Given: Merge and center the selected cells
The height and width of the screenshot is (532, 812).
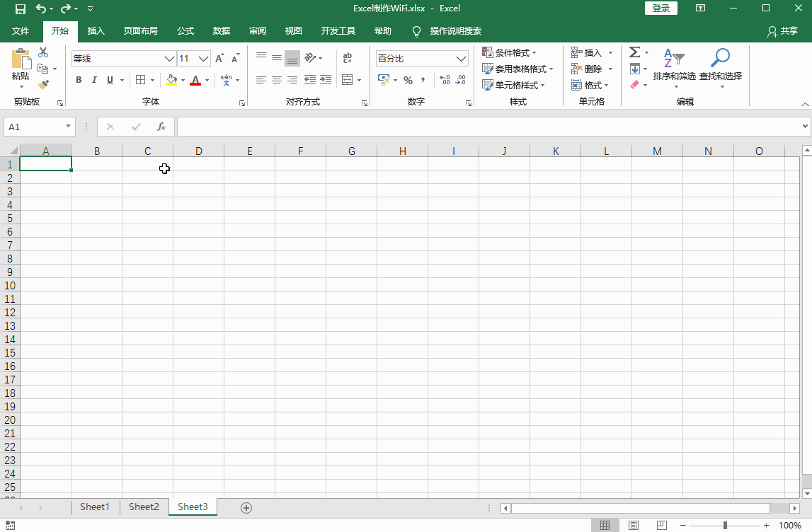Looking at the screenshot, I should click(x=348, y=80).
